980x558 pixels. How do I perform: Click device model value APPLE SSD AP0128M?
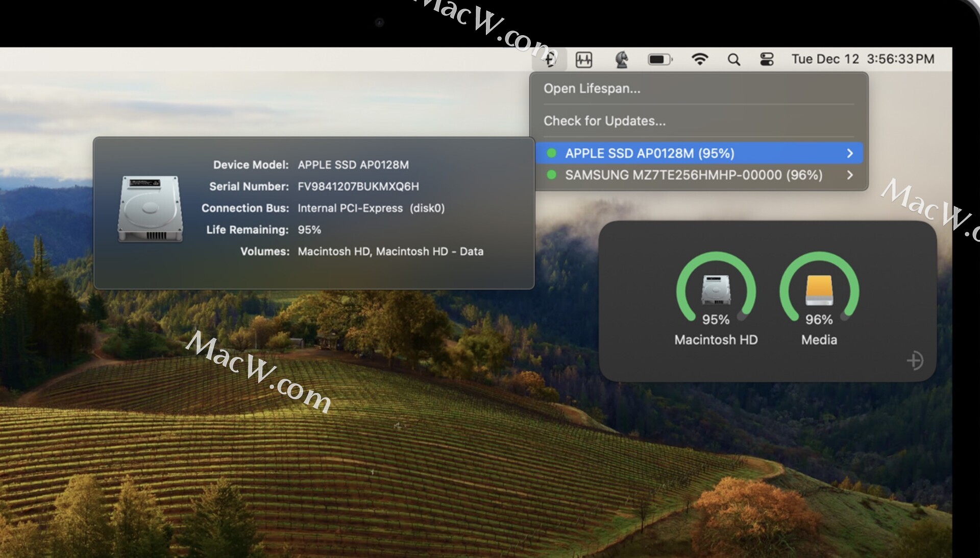[x=353, y=165]
